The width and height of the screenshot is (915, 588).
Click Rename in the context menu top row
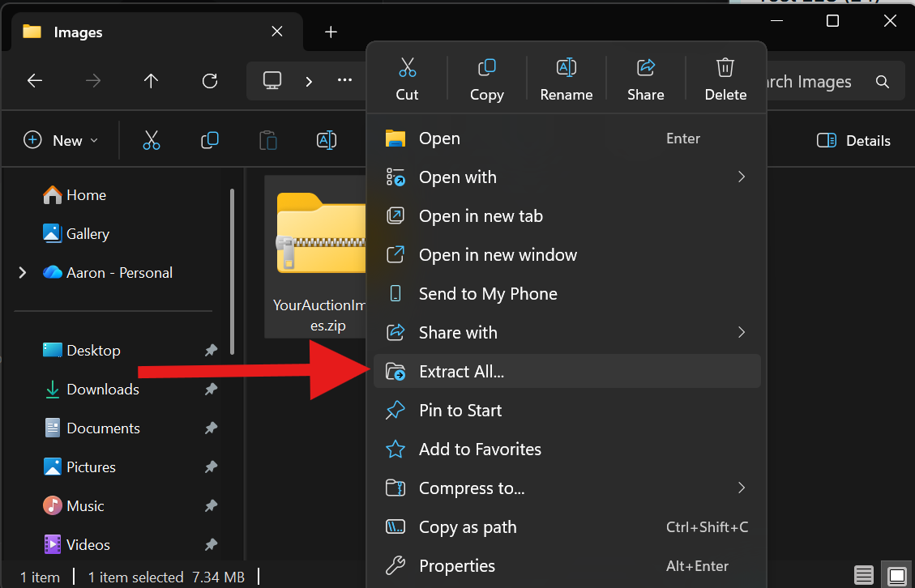click(x=566, y=79)
